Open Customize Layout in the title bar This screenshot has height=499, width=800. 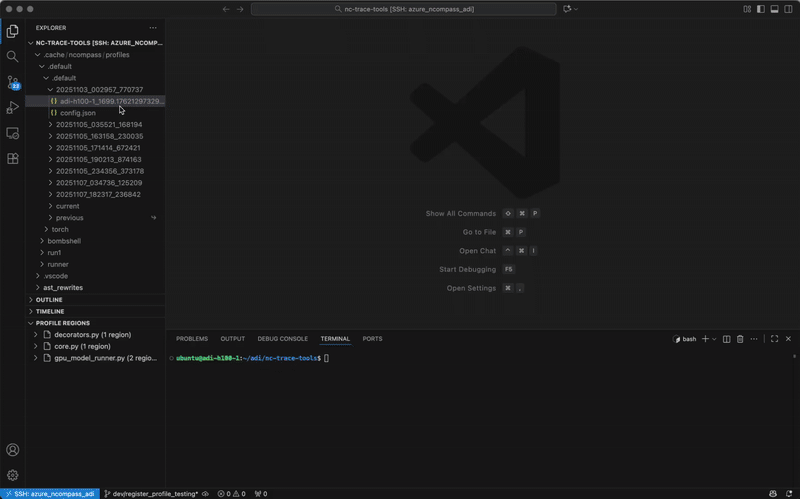747,9
